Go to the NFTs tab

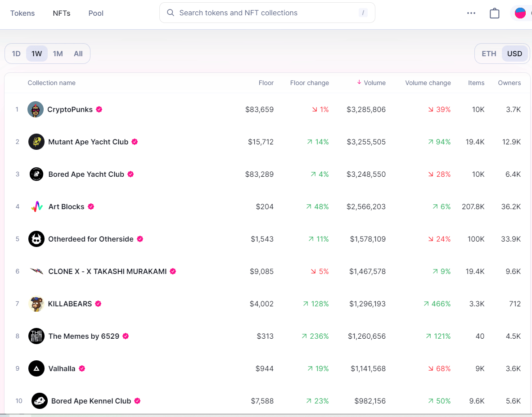61,13
